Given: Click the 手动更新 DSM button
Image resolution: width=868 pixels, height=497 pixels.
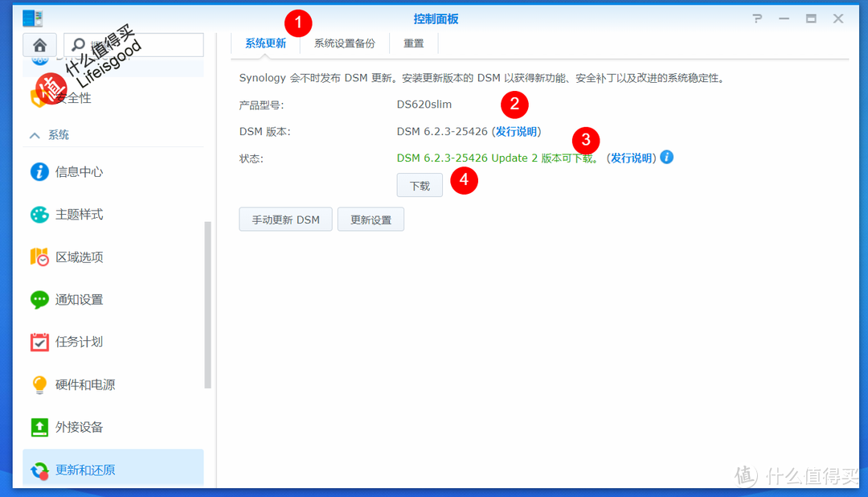Looking at the screenshot, I should pyautogui.click(x=285, y=219).
